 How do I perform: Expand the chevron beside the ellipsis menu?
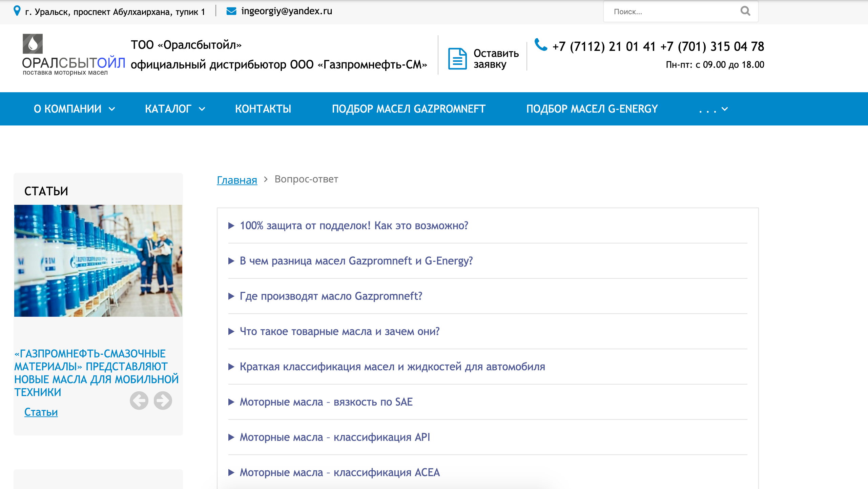click(725, 109)
